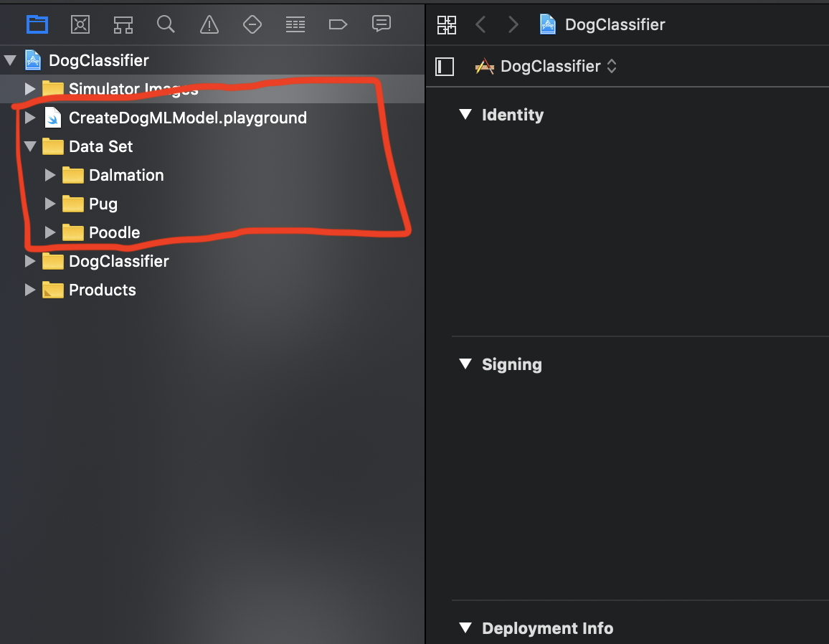Open the Symbol navigator hierarchy icon
The width and height of the screenshot is (829, 644).
(123, 24)
